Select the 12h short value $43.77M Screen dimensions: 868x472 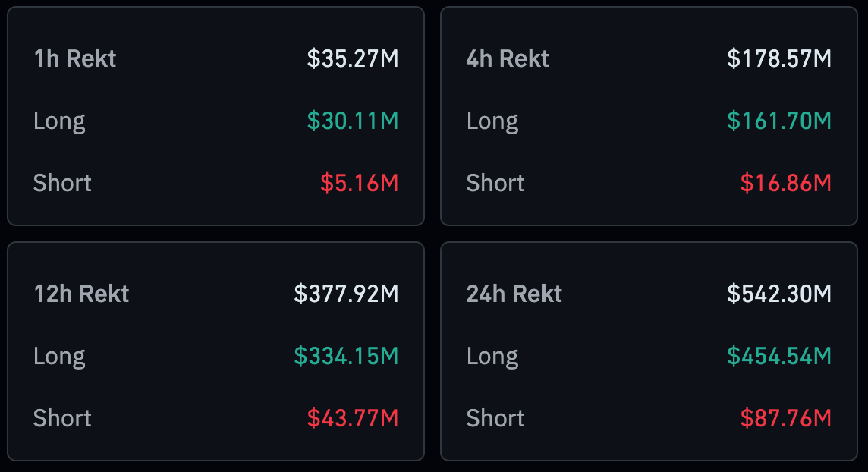[353, 418]
